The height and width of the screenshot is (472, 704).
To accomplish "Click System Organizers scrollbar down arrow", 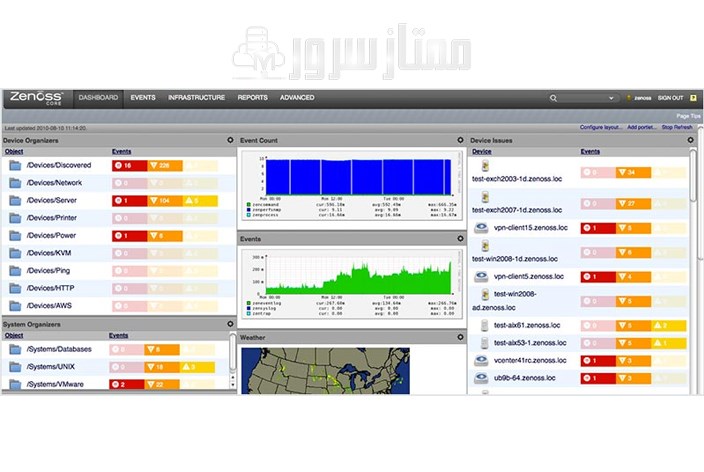I will coord(233,385).
